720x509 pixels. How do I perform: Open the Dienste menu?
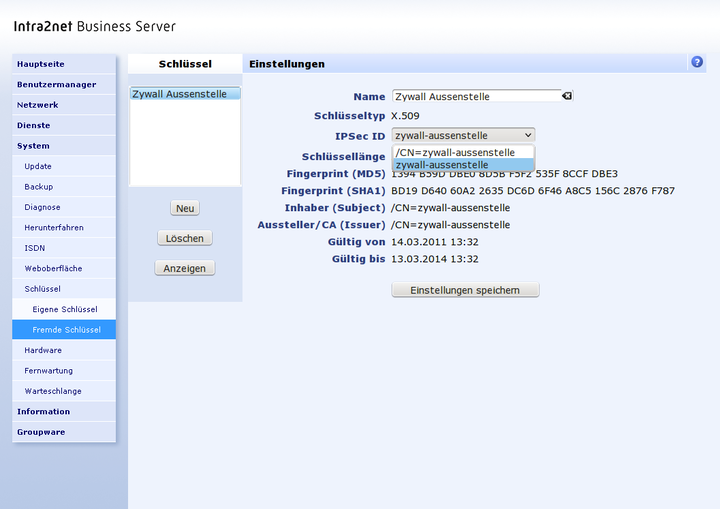(x=64, y=125)
